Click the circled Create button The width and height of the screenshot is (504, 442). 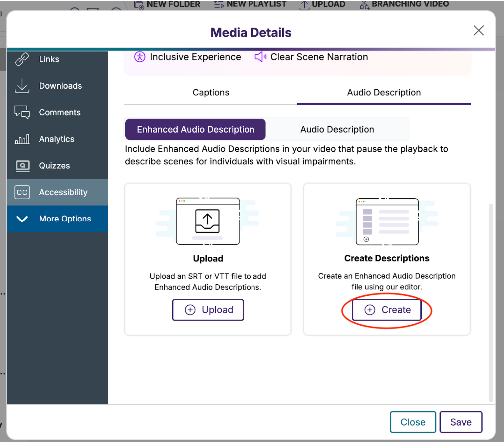(386, 310)
